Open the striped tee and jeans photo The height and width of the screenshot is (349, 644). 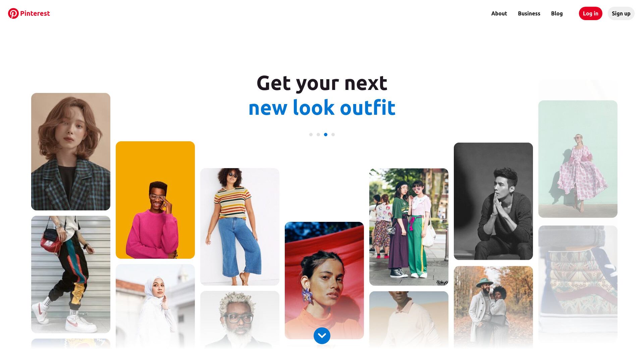click(x=240, y=227)
